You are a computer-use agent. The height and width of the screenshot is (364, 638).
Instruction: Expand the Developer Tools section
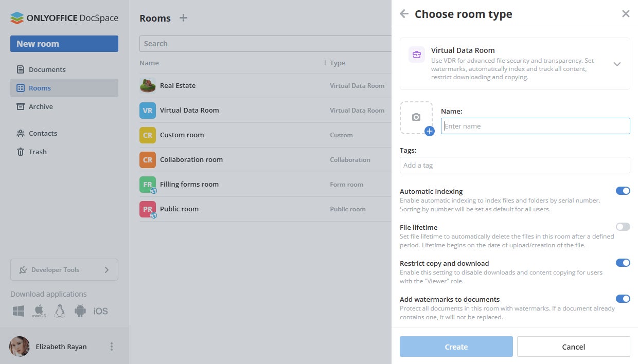click(x=64, y=270)
